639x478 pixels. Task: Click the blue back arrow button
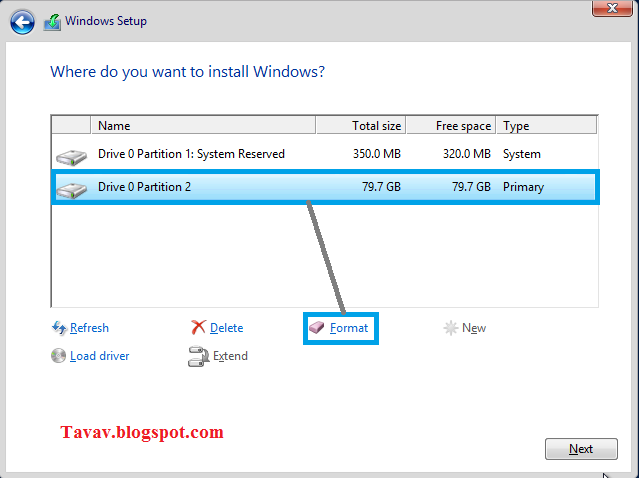[x=22, y=22]
